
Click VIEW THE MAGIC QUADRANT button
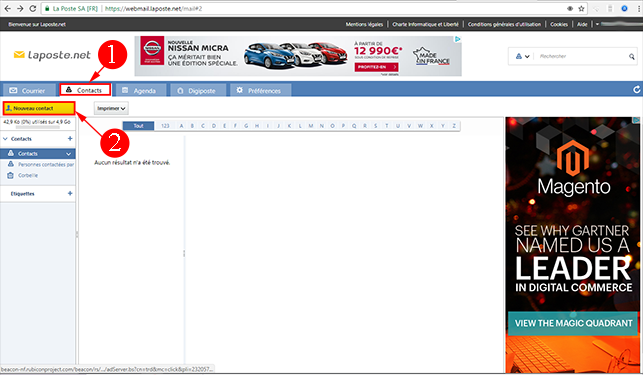(x=573, y=323)
